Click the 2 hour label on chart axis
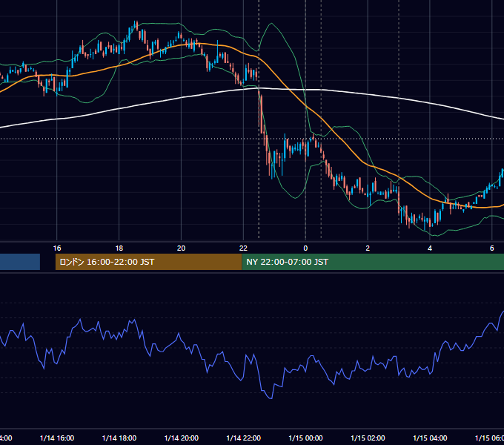The width and height of the screenshot is (504, 445). pos(368,248)
